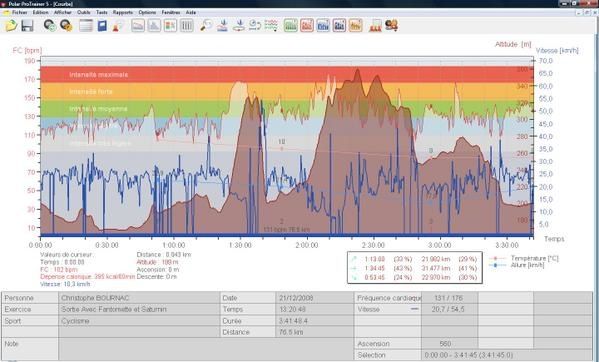This screenshot has height=362, width=599.
Task: Click the Vitesse value 20,7 / 54,5
Action: coord(449,309)
